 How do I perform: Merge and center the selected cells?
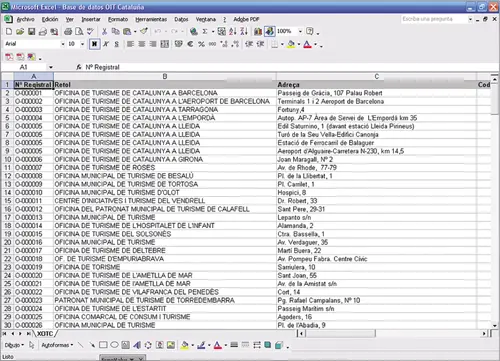164,44
